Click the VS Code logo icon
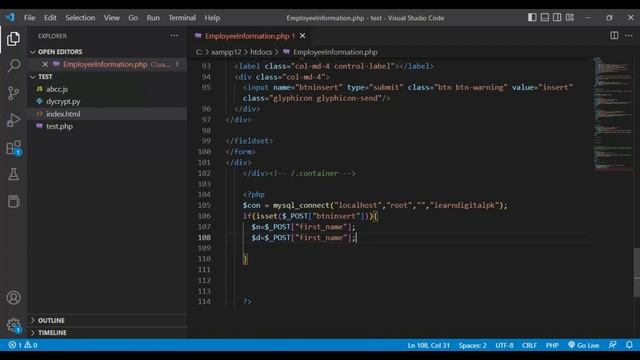Viewport: 640px width, 360px height. (10, 18)
